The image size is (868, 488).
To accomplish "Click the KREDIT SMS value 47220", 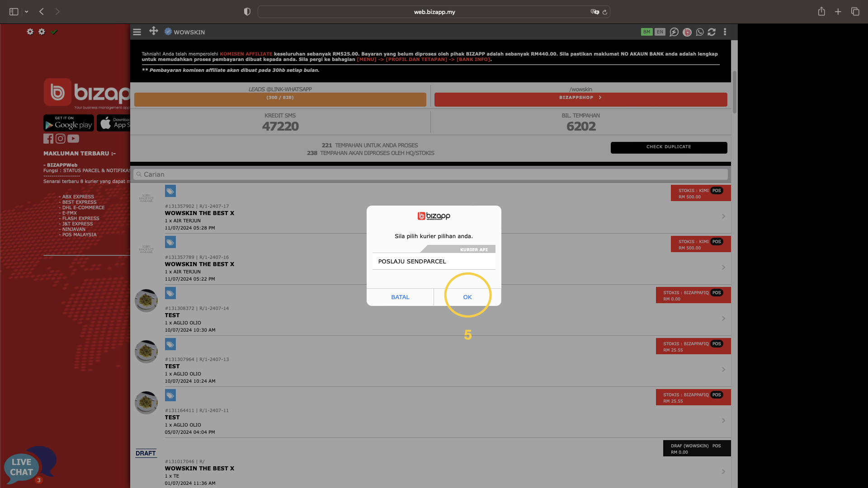I will click(x=280, y=127).
